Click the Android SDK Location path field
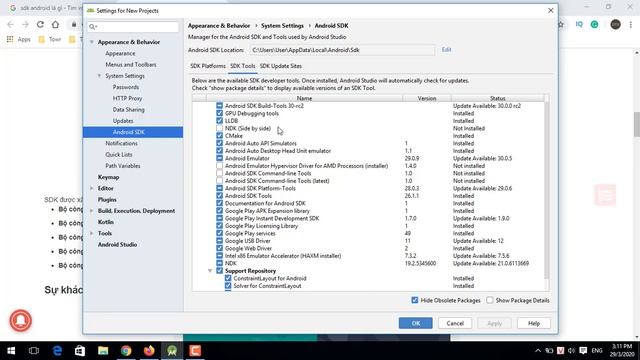The image size is (640, 360). [342, 50]
